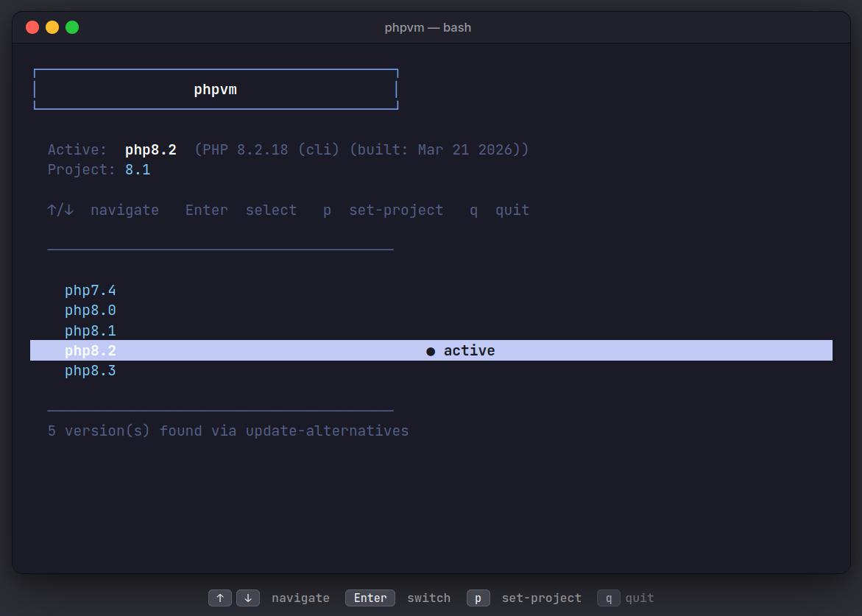Maximize the terminal with green button
The width and height of the screenshot is (862, 616).
(x=72, y=27)
